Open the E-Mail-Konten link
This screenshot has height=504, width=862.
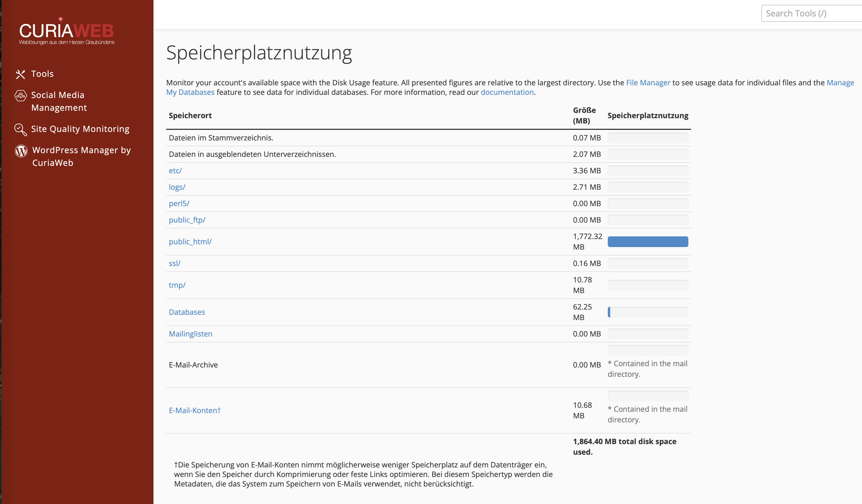(195, 410)
